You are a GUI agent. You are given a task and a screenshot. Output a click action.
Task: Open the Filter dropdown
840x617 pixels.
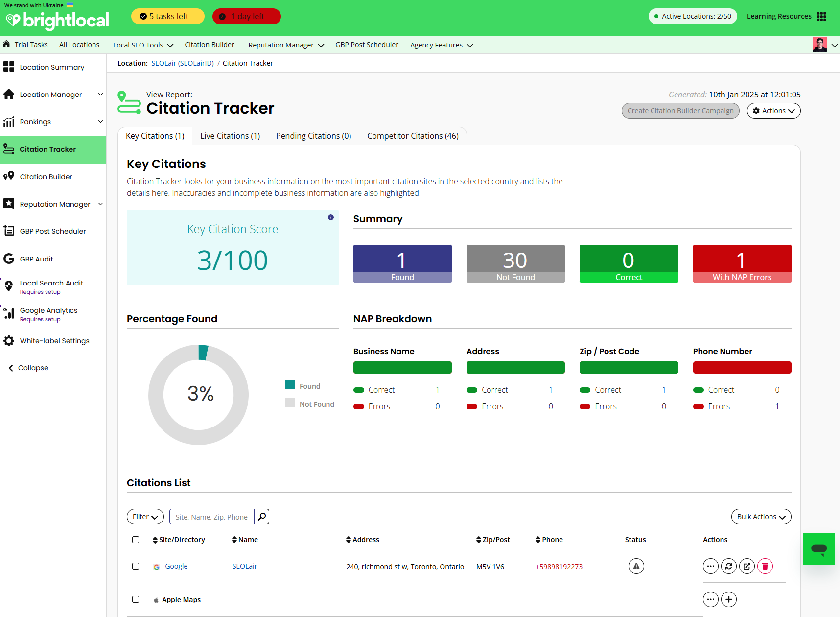point(145,517)
